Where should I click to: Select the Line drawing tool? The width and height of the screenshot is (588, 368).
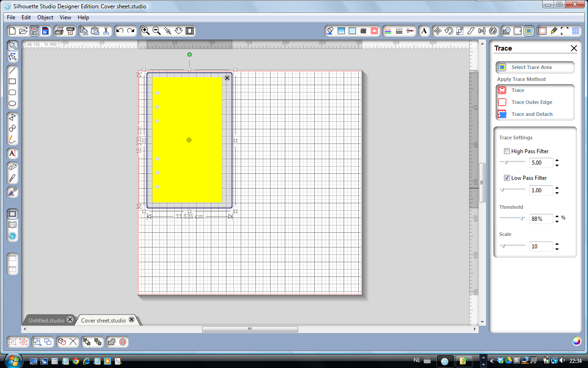click(x=12, y=70)
